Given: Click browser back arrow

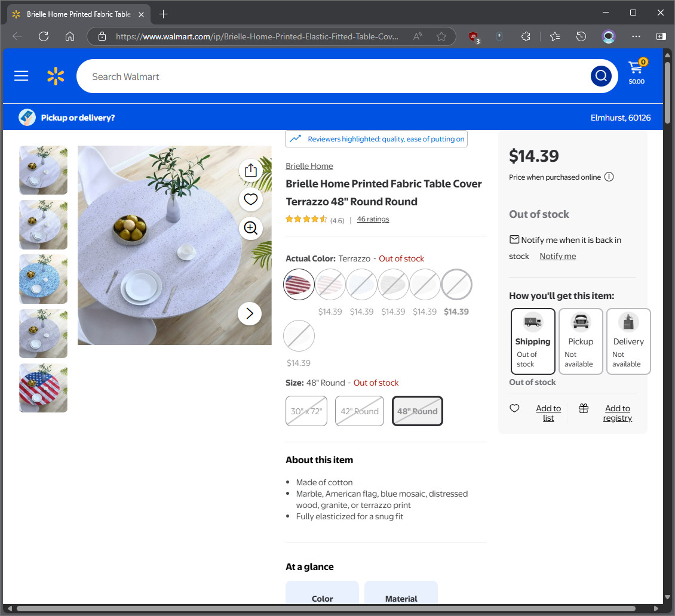Looking at the screenshot, I should [18, 36].
